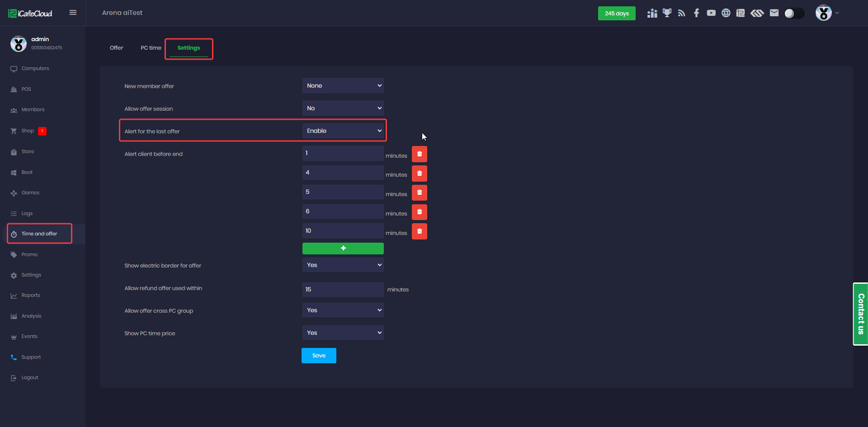868x427 pixels.
Task: Delete the 10 minutes alert row
Action: (x=420, y=232)
